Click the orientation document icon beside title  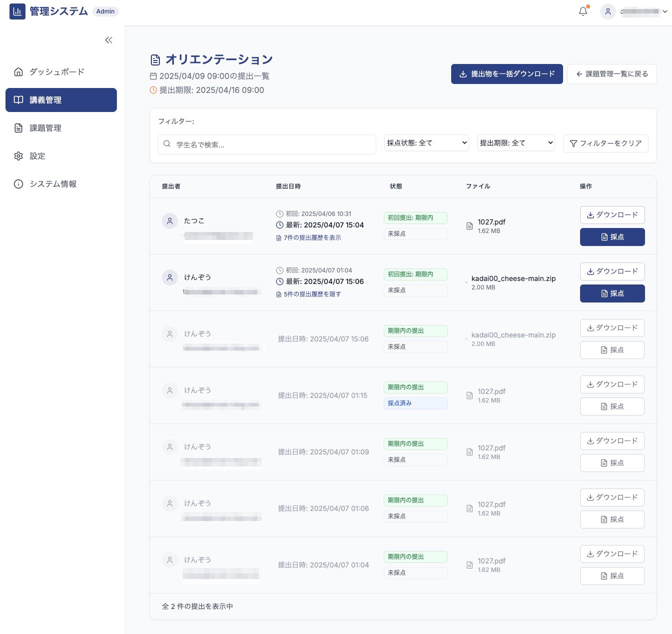pos(155,60)
